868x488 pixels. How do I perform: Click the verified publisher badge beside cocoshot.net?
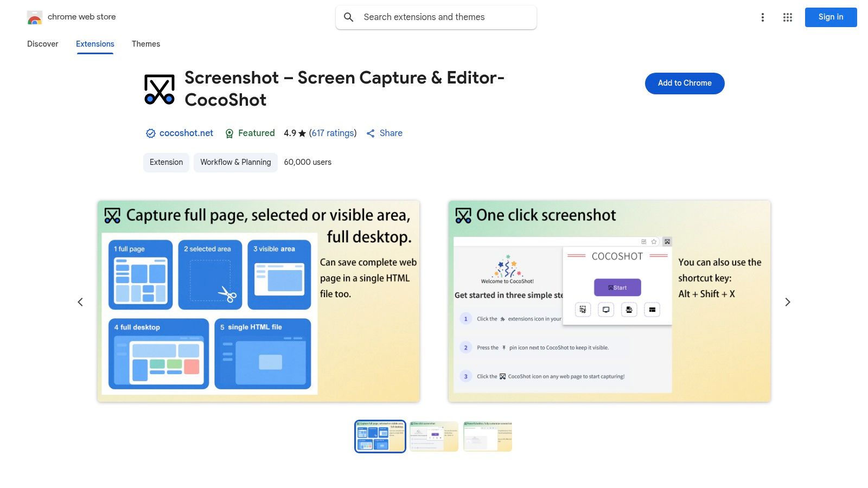click(150, 133)
